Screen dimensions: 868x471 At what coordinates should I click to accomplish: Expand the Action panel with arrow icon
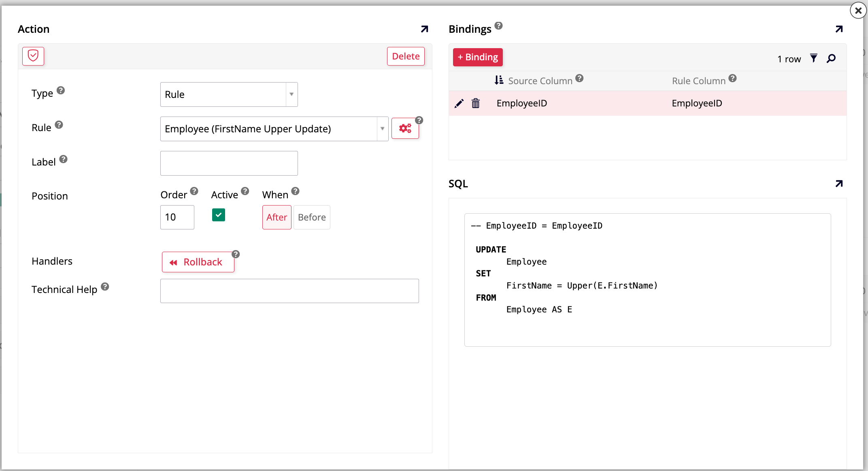(x=424, y=29)
